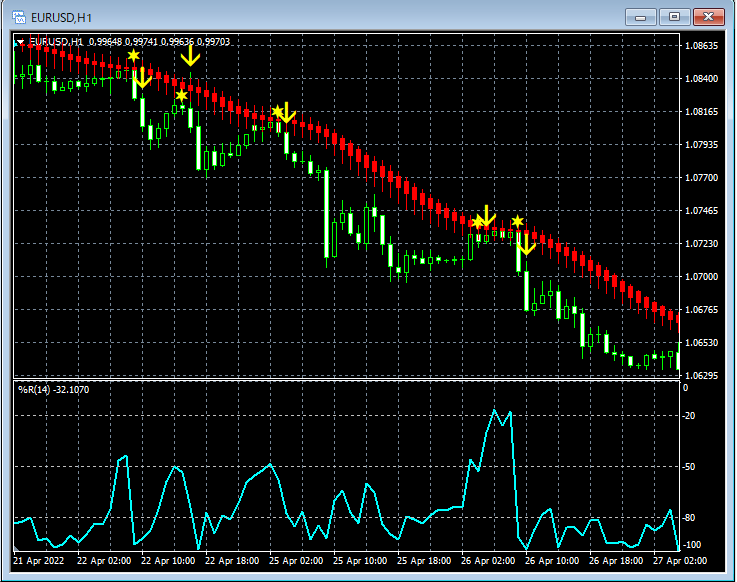Click price level 1.06530 on the scale
The height and width of the screenshot is (582, 737).
[x=702, y=342]
